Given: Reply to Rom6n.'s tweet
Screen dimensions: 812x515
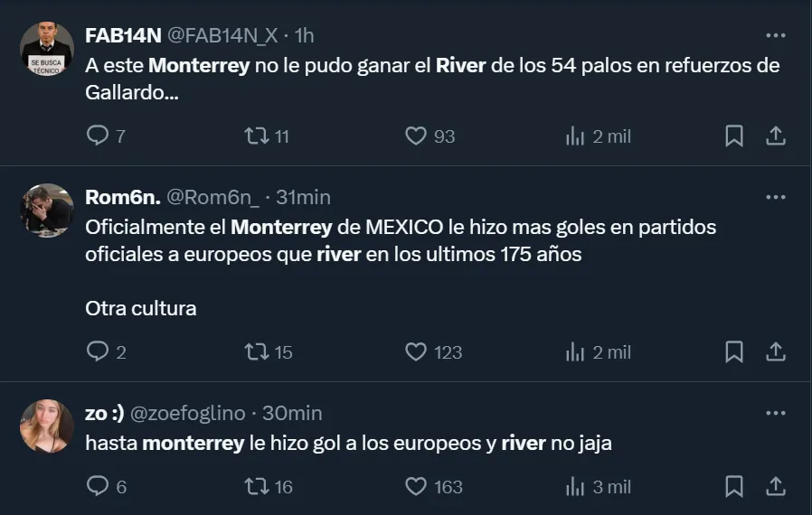Looking at the screenshot, I should coord(98,352).
